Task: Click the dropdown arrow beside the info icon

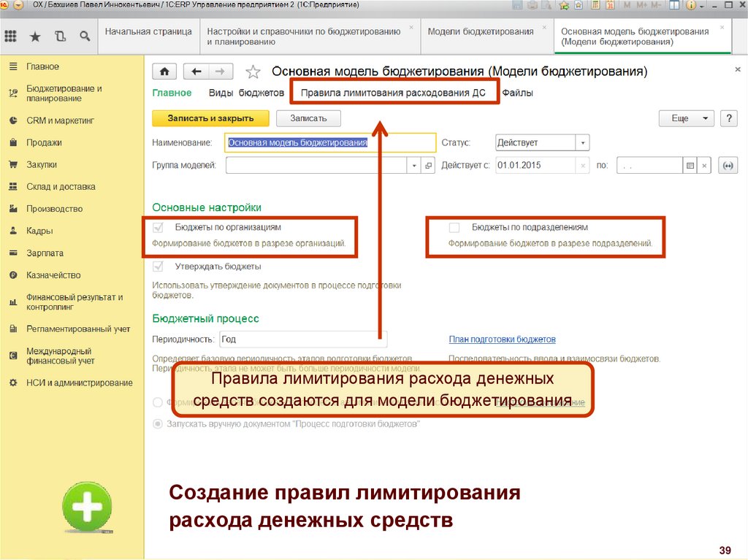Action: tap(702, 6)
